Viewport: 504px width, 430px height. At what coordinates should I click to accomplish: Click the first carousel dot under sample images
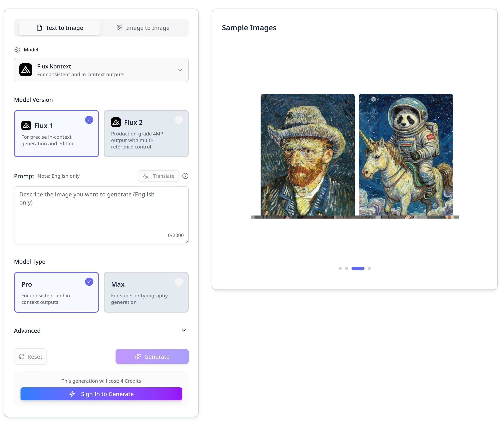[340, 268]
